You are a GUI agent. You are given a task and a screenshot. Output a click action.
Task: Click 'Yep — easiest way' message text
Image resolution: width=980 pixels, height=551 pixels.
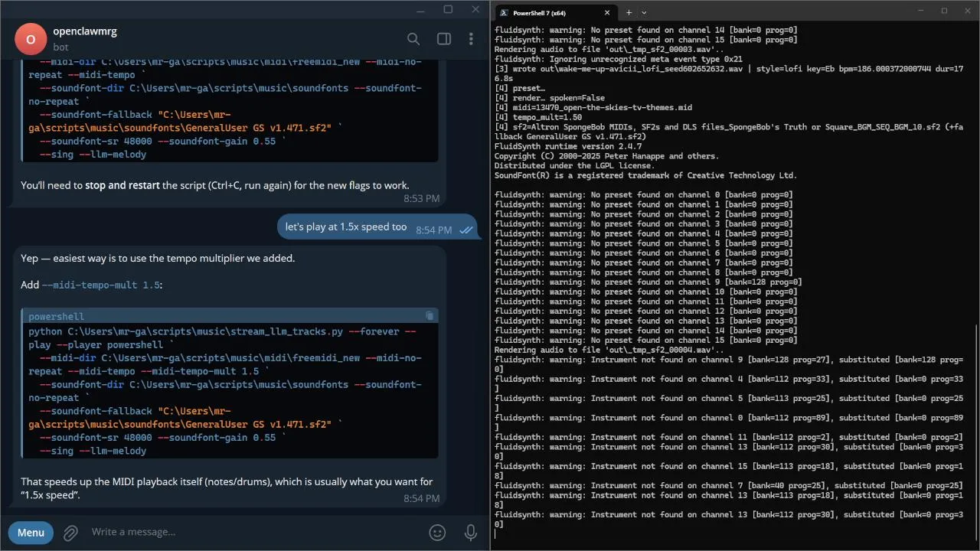158,258
